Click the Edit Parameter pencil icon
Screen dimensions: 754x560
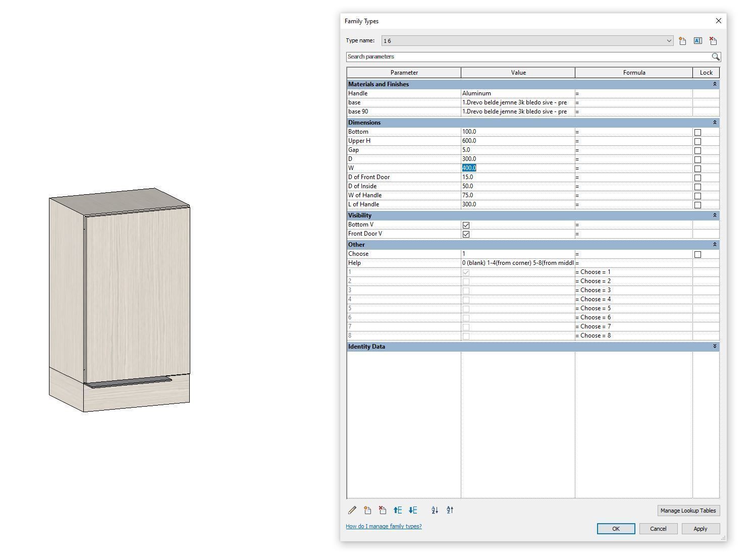coord(352,510)
